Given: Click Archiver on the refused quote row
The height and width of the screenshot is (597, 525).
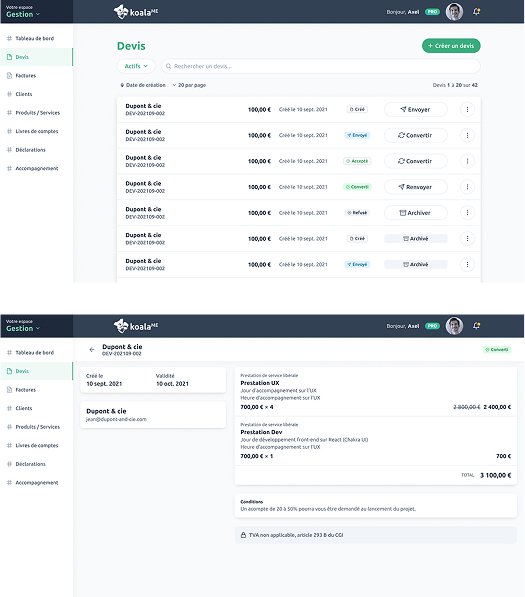Looking at the screenshot, I should (x=416, y=213).
